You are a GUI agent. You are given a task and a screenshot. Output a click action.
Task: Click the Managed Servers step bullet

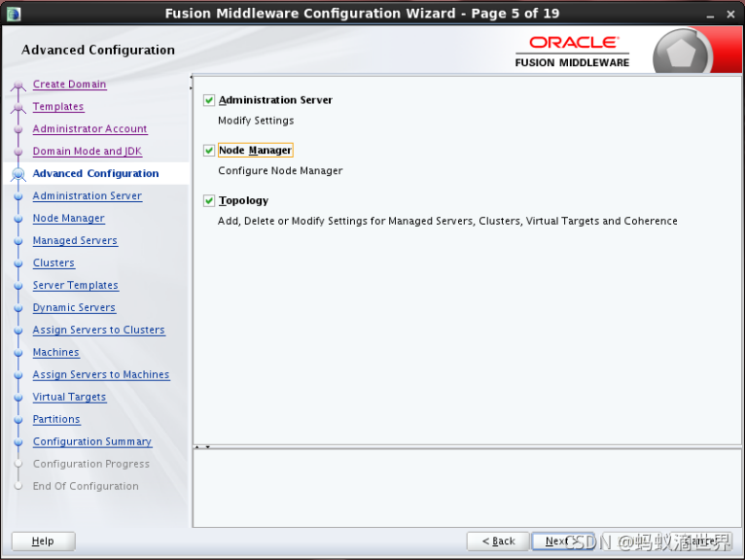[x=18, y=241]
